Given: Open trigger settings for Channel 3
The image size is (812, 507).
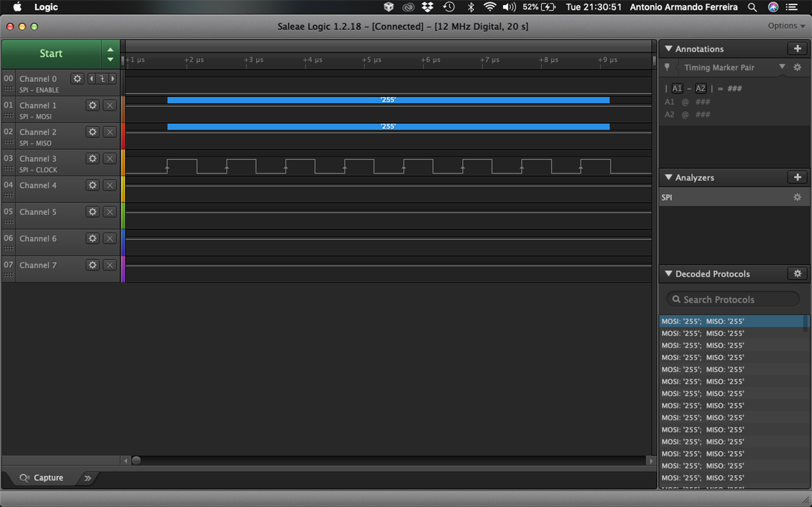Looking at the screenshot, I should (110, 158).
